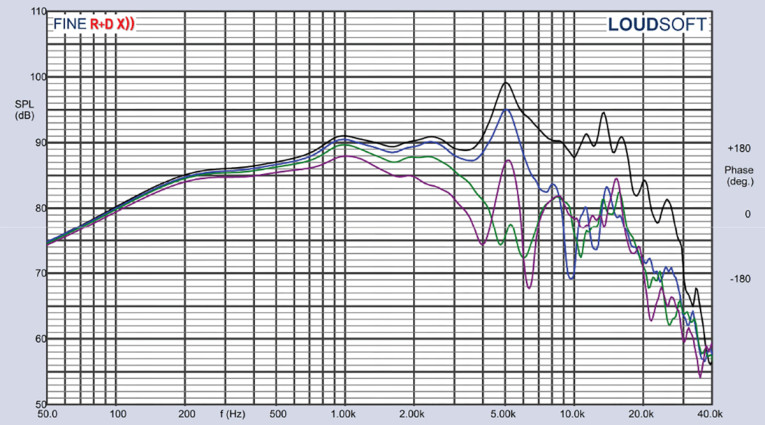Image resolution: width=765 pixels, height=425 pixels.
Task: Click the black curve peak near 5 kHz
Action: point(506,83)
